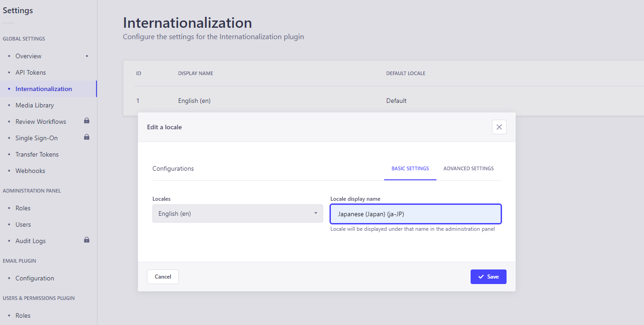Open Email plugin Configuration
This screenshot has height=325, width=644.
35,278
